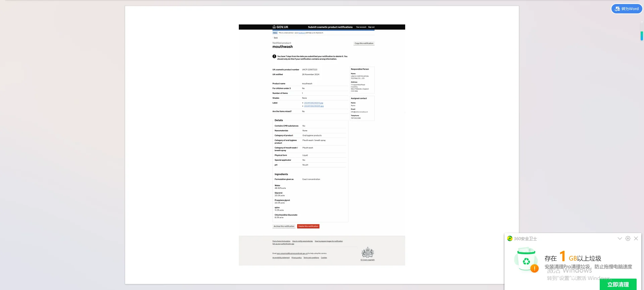Click the Chlorhexidine Gluconate ingredient
Viewport: 644px width, 290px height.
pos(286,215)
